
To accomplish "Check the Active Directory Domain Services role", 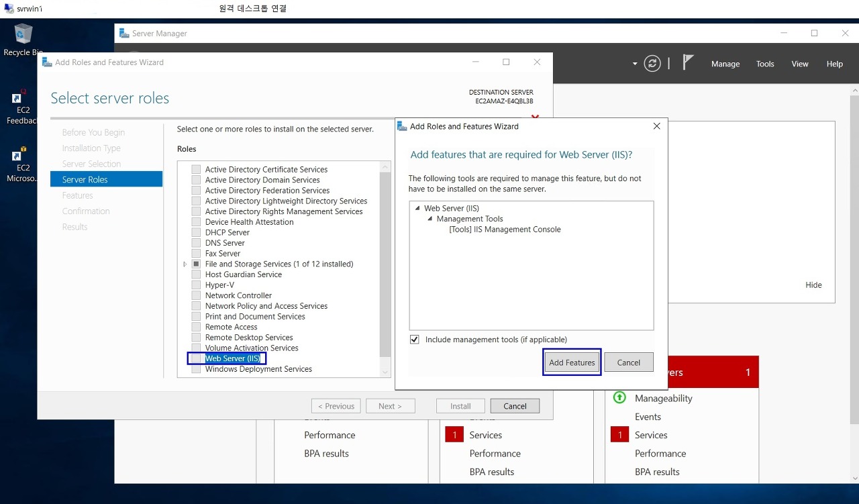I will pyautogui.click(x=196, y=180).
